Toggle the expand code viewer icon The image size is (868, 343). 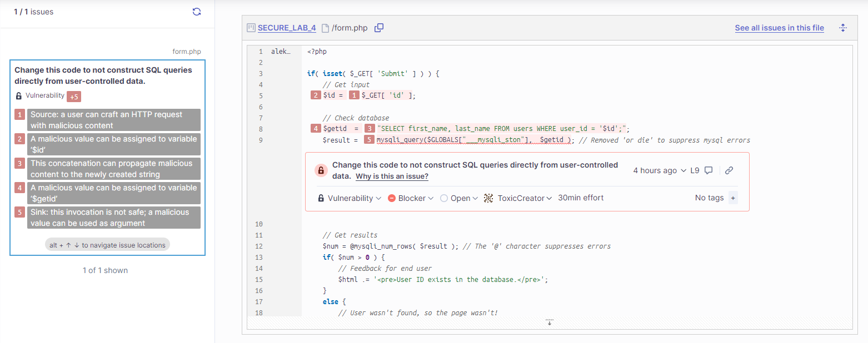[x=842, y=28]
